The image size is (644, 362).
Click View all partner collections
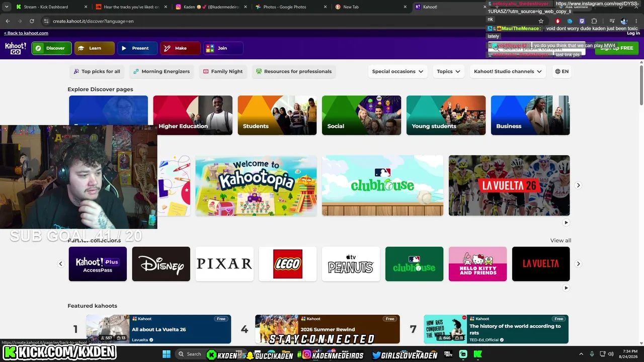560,240
